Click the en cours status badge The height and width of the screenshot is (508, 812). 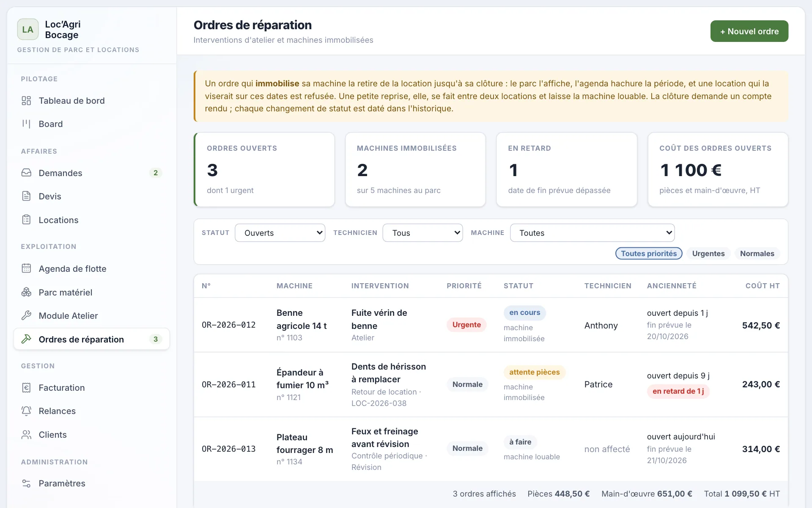point(524,313)
